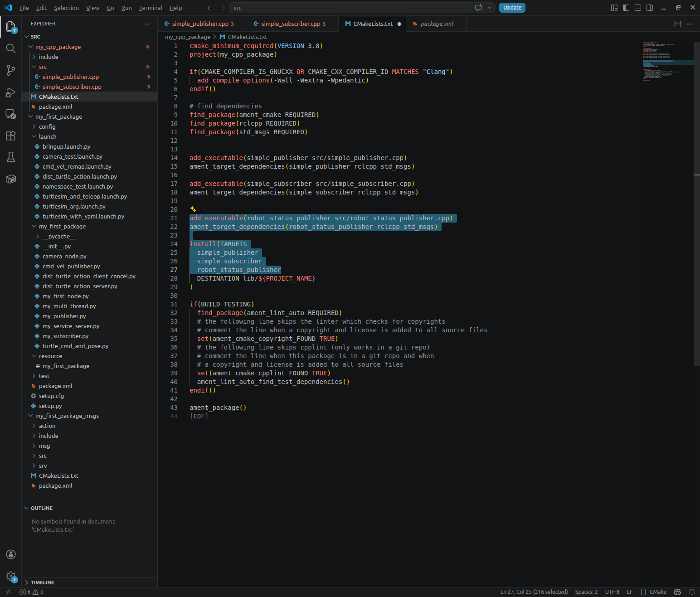Open the Search view icon
The image size is (700, 597).
[x=11, y=49]
